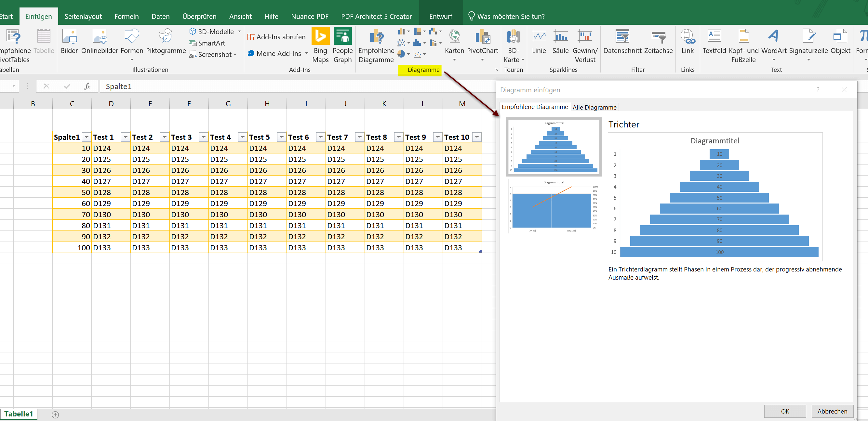
Task: Open the Test 1 filter dropdown
Action: 126,137
